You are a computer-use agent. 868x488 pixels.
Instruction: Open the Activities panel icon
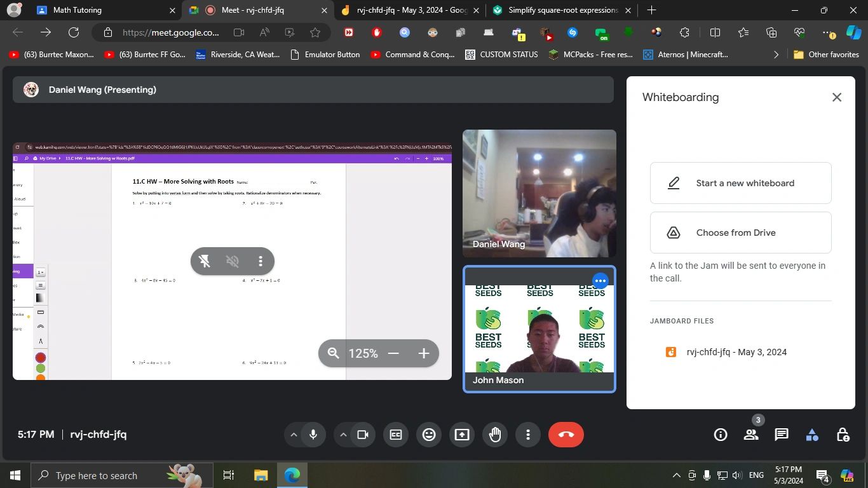(x=812, y=435)
